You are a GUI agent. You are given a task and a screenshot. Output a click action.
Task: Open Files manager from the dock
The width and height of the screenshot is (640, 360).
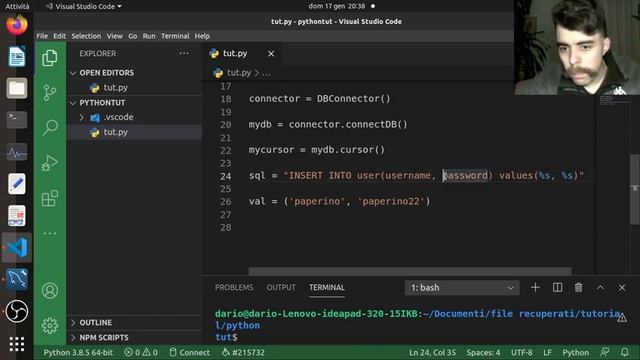pos(17,88)
